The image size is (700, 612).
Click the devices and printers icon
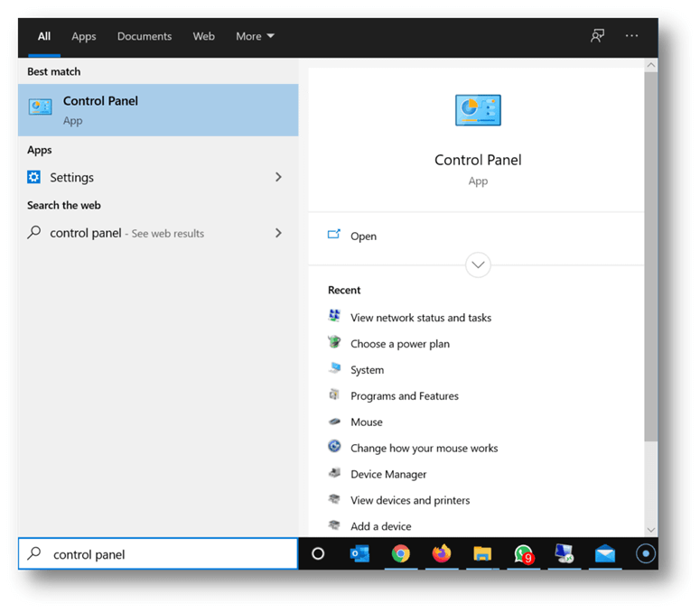(x=334, y=498)
